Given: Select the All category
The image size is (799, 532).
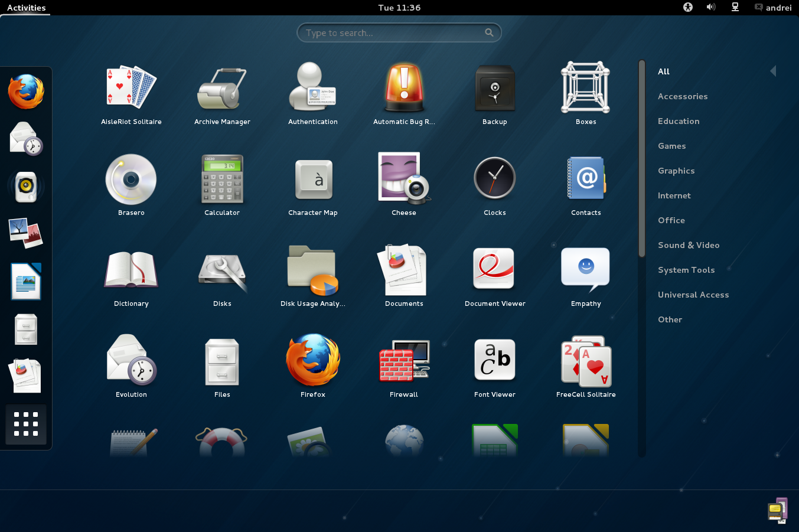Looking at the screenshot, I should tap(664, 71).
